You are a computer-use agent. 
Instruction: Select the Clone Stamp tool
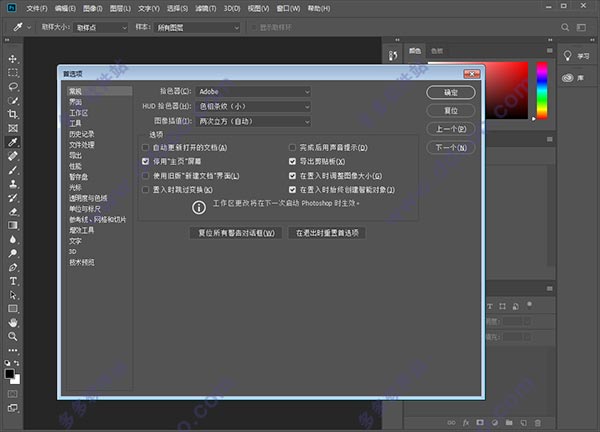(x=13, y=184)
